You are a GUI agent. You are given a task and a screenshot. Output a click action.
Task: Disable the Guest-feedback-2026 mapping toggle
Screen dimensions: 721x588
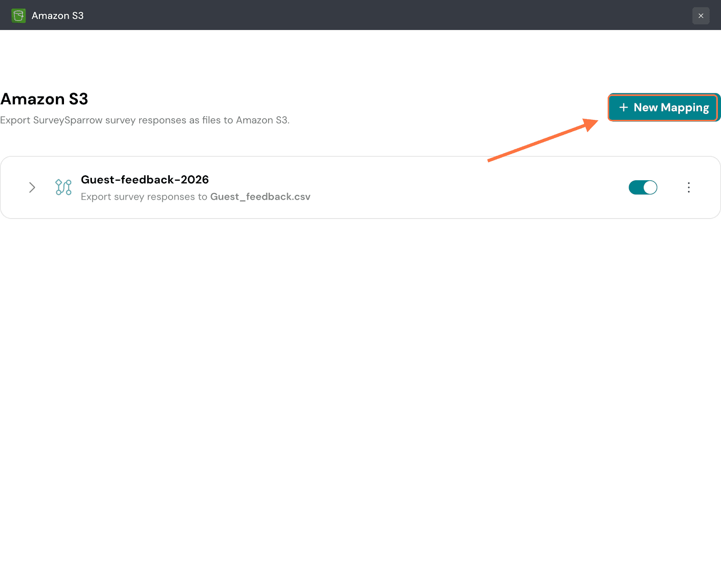pyautogui.click(x=643, y=187)
